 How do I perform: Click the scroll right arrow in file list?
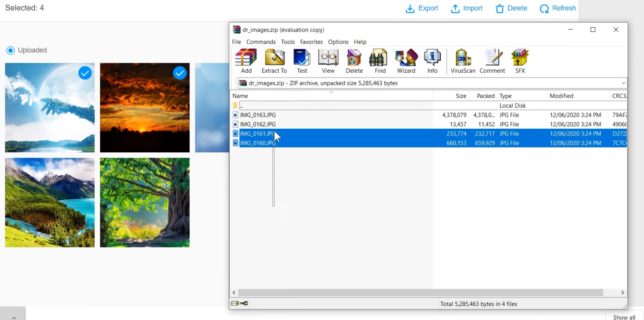pyautogui.click(x=623, y=293)
